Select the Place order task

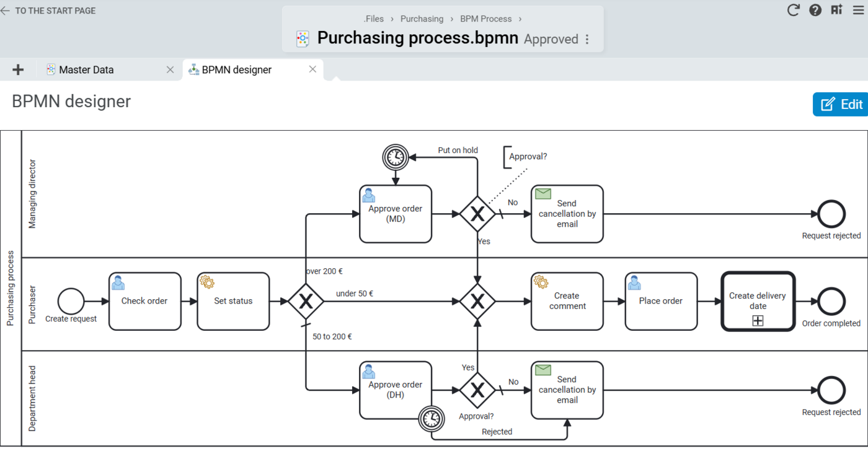(661, 301)
